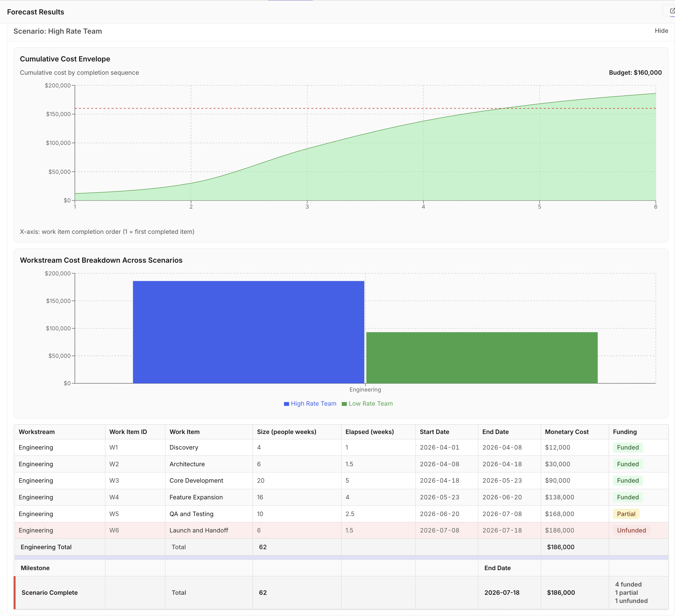
Task: Click the Partial funding badge for QA and Testing
Action: [x=627, y=514]
